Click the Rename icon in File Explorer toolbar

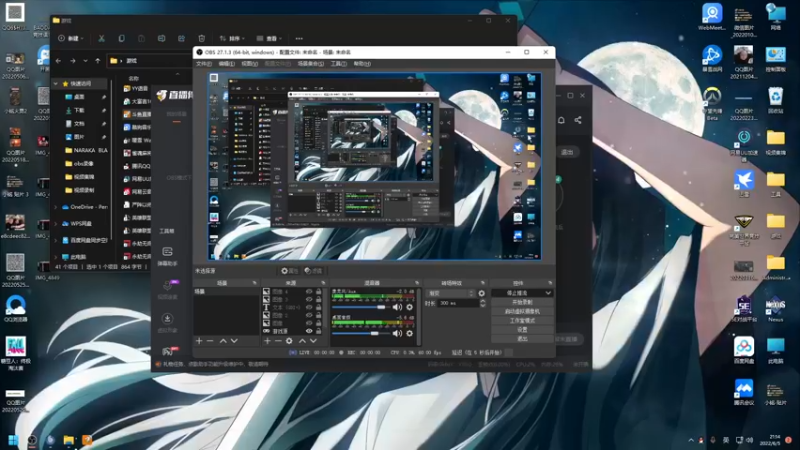point(161,38)
